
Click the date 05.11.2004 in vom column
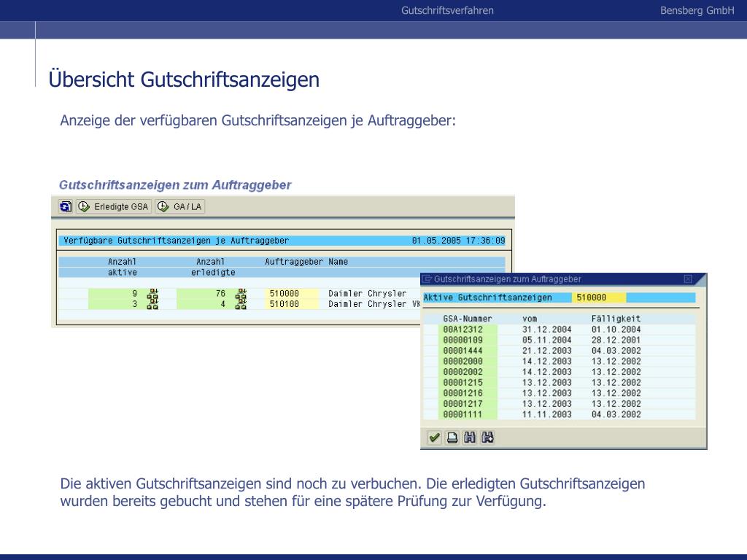(x=546, y=340)
